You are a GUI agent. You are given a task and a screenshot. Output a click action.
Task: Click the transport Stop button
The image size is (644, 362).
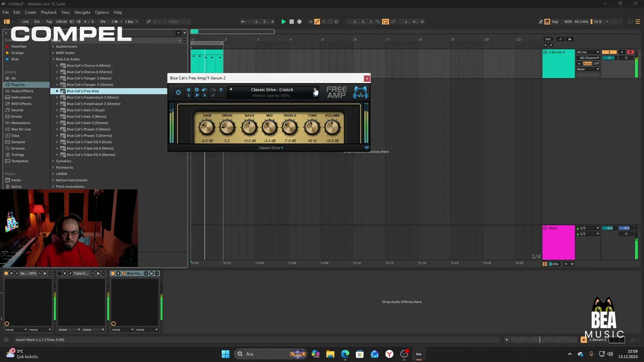click(x=291, y=22)
